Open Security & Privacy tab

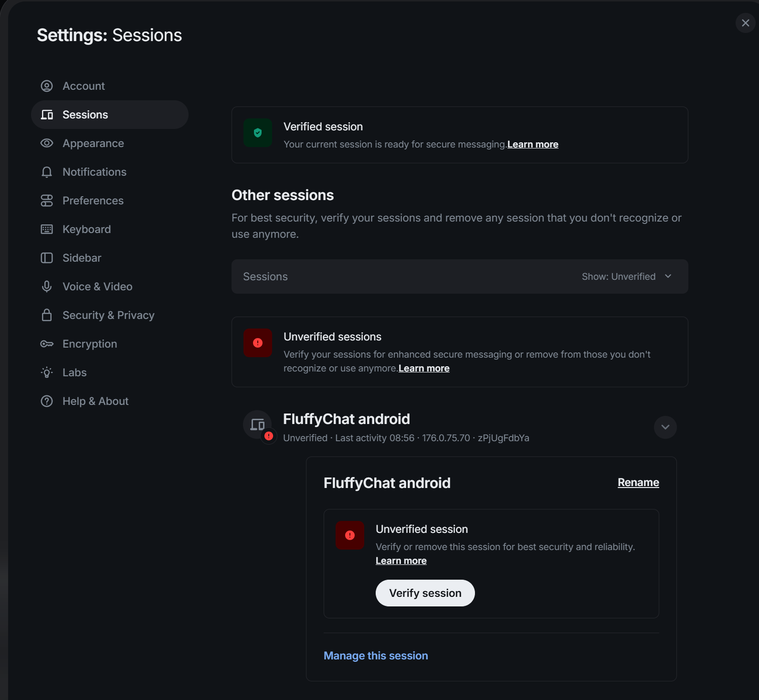click(x=110, y=315)
